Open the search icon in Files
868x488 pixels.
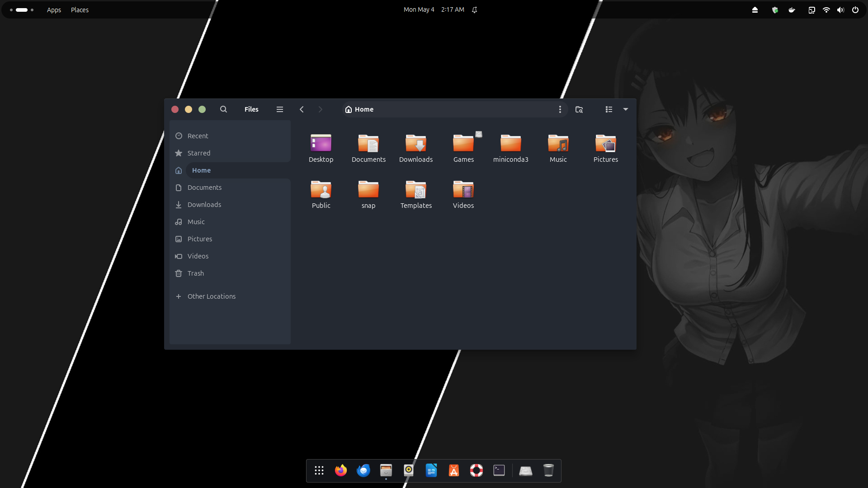pos(223,109)
